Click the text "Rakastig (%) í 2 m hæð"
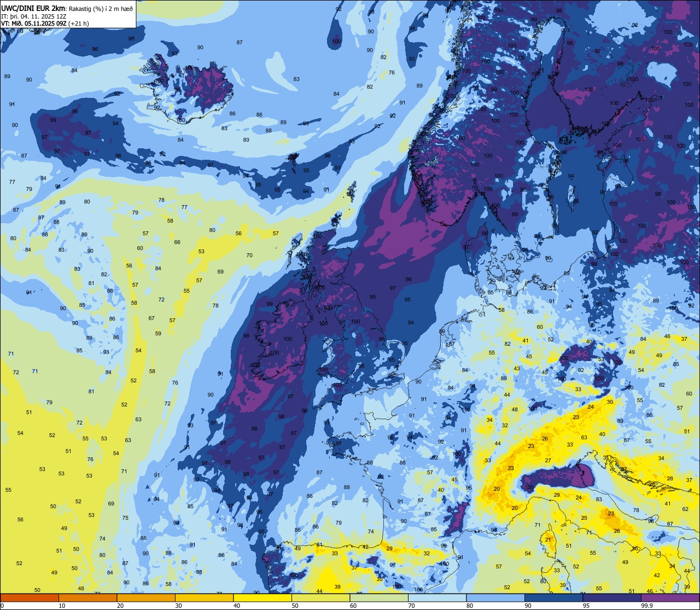Image resolution: width=700 pixels, height=610 pixels. pyautogui.click(x=101, y=8)
